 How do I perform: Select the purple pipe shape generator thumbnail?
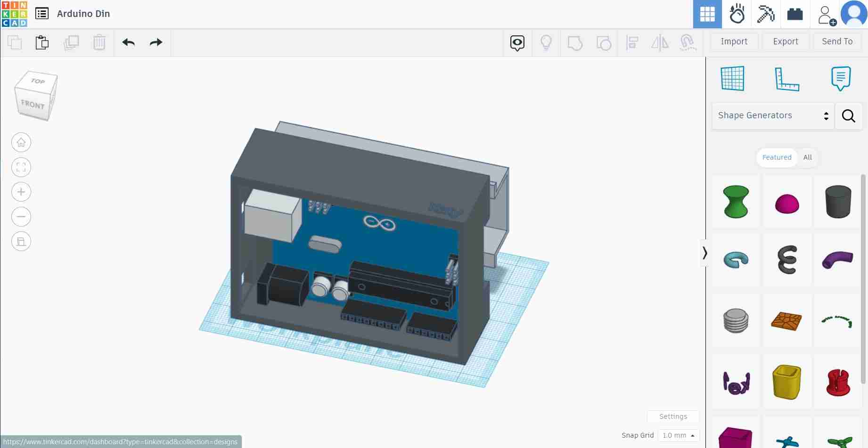(x=837, y=260)
